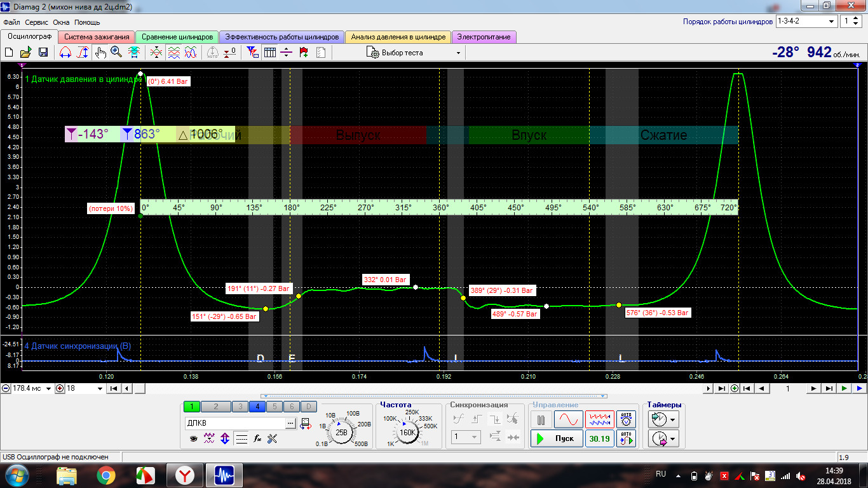The height and width of the screenshot is (488, 868).
Task: Adjust the 160K frequency knob
Action: point(407,433)
